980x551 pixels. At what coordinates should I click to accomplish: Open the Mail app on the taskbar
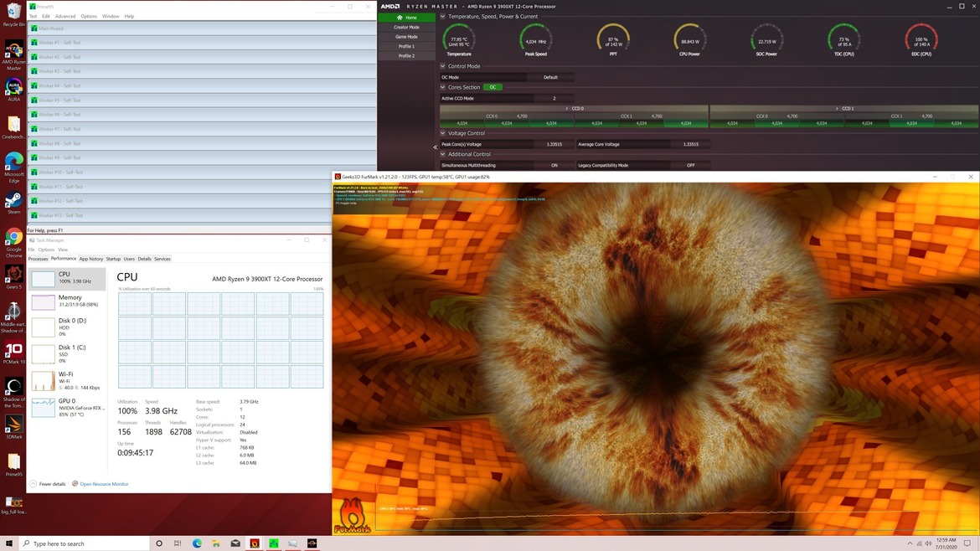pyautogui.click(x=235, y=543)
